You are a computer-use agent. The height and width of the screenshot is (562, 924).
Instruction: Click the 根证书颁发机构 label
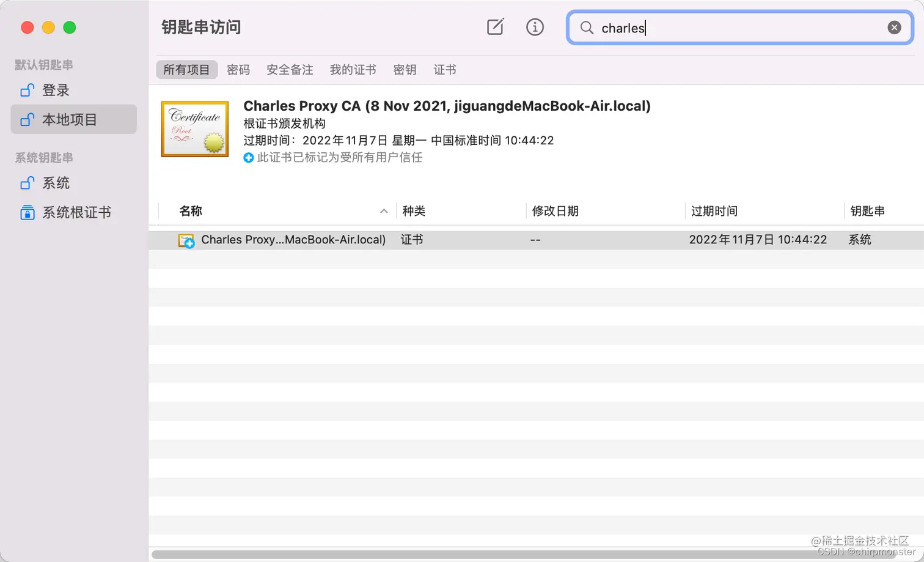click(x=284, y=124)
